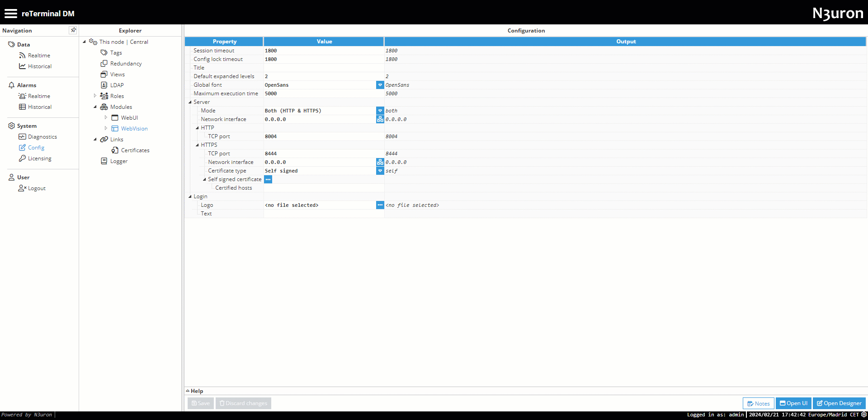Click the Open Designer button
This screenshot has height=420, width=868.
tap(839, 403)
